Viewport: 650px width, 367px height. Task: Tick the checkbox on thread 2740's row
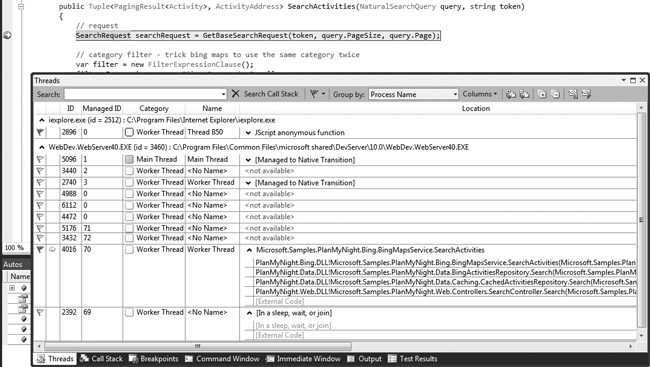[129, 182]
